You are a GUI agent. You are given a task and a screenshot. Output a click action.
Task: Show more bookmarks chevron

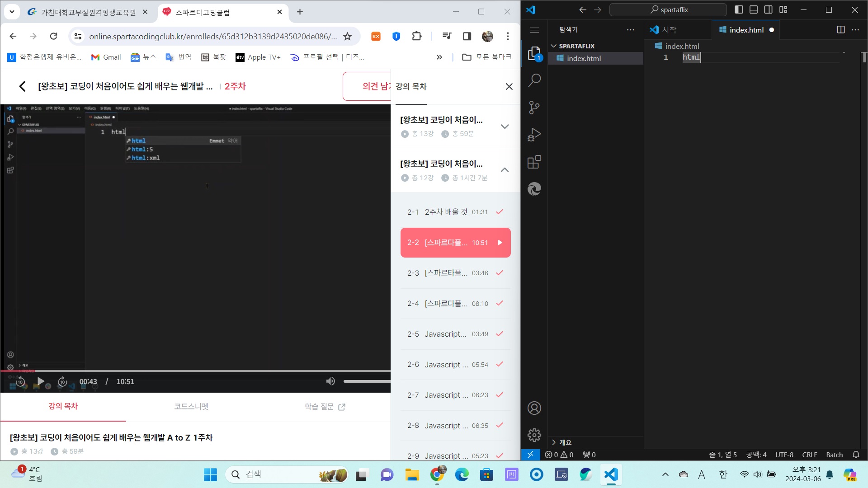(439, 57)
